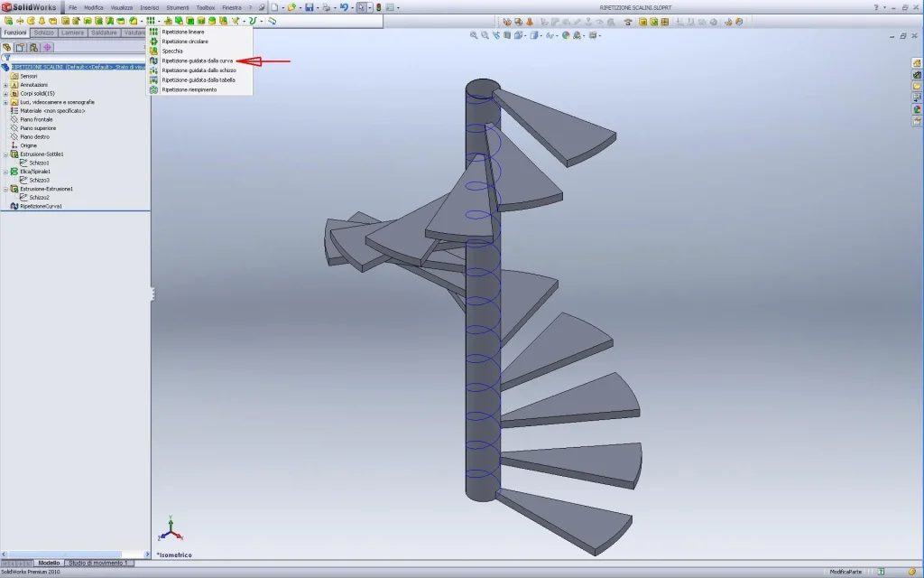Open the Inserisci menu
The image size is (924, 578).
tap(149, 7)
